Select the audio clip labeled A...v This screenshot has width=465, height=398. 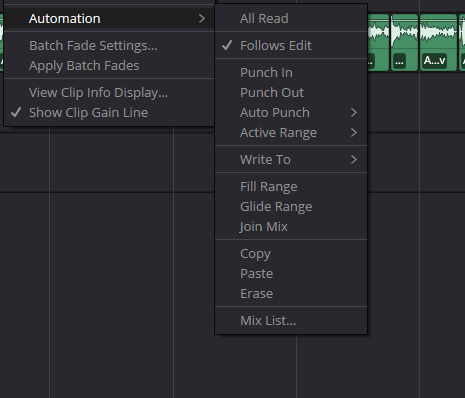coord(438,43)
